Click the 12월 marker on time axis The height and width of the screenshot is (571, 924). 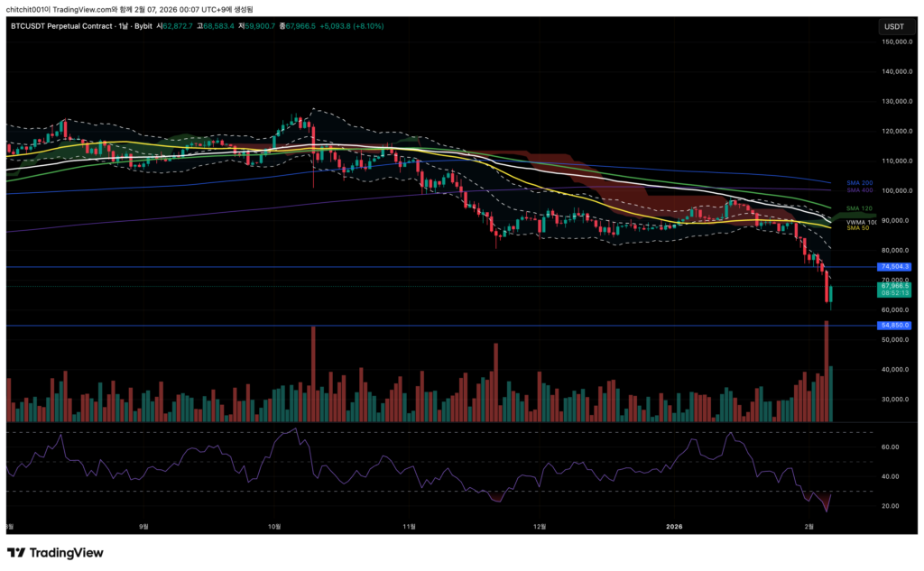click(540, 525)
